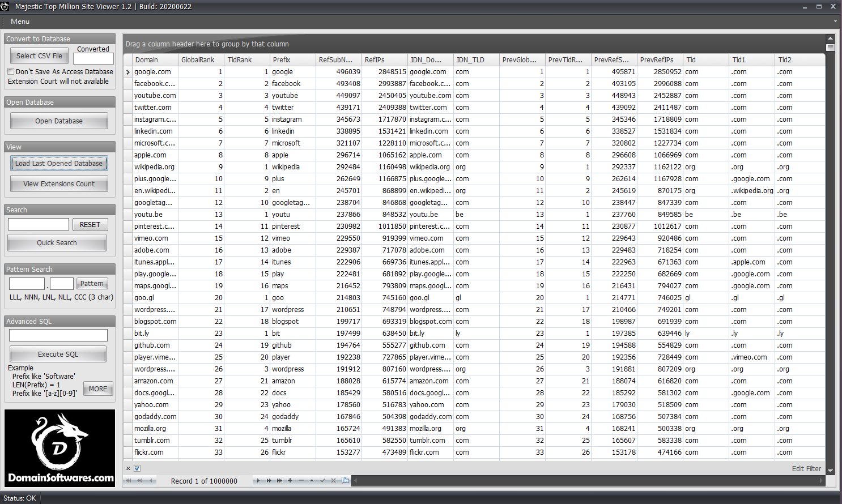This screenshot has width=842, height=504.
Task: Click vertical scrollbar down arrow
Action: (x=830, y=471)
